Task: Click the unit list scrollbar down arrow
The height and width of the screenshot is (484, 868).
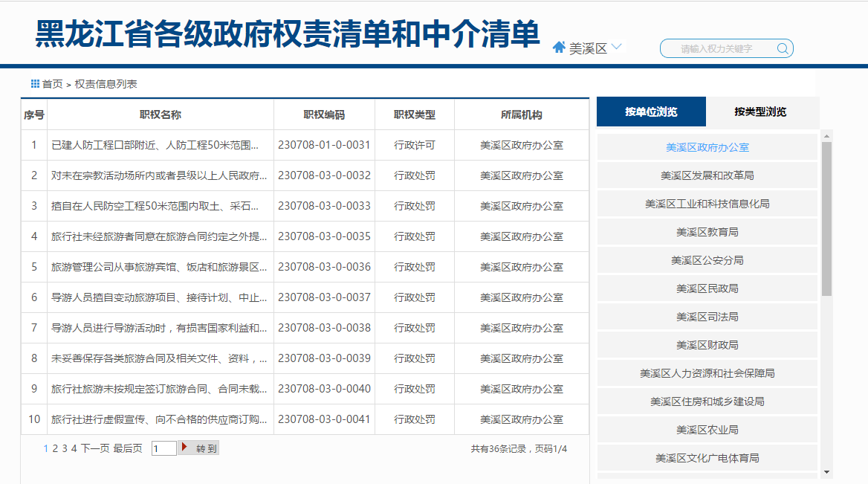Action: coord(826,472)
